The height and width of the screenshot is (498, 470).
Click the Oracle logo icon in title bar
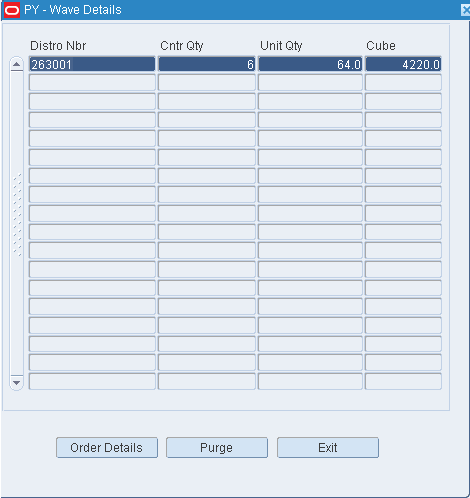(12, 10)
